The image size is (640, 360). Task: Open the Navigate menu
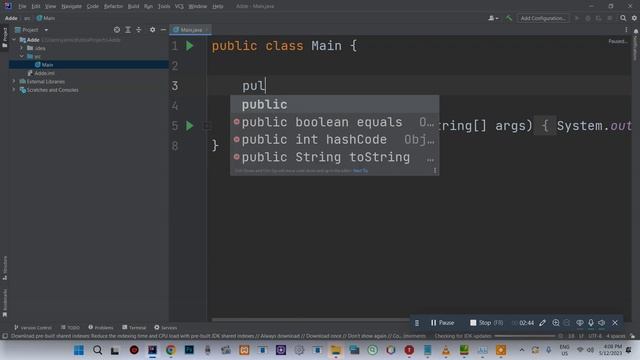click(x=71, y=6)
